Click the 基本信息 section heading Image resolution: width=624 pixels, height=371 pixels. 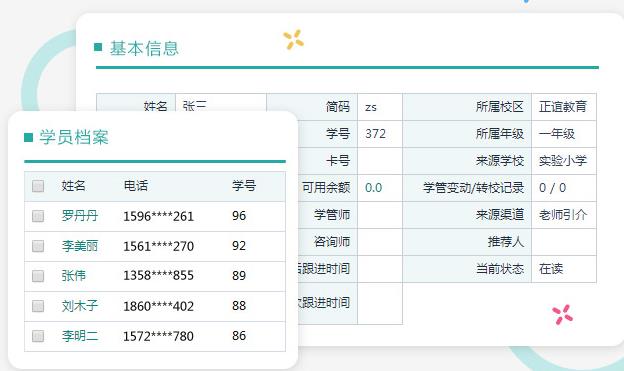coord(144,48)
